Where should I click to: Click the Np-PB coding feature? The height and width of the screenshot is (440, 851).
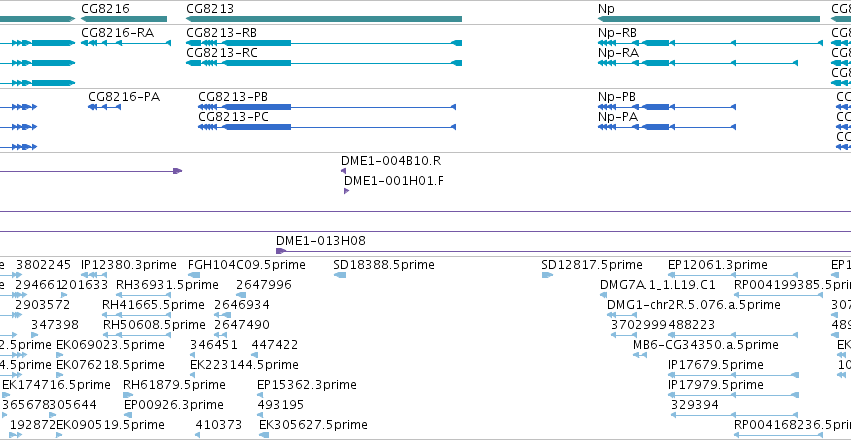(x=667, y=107)
